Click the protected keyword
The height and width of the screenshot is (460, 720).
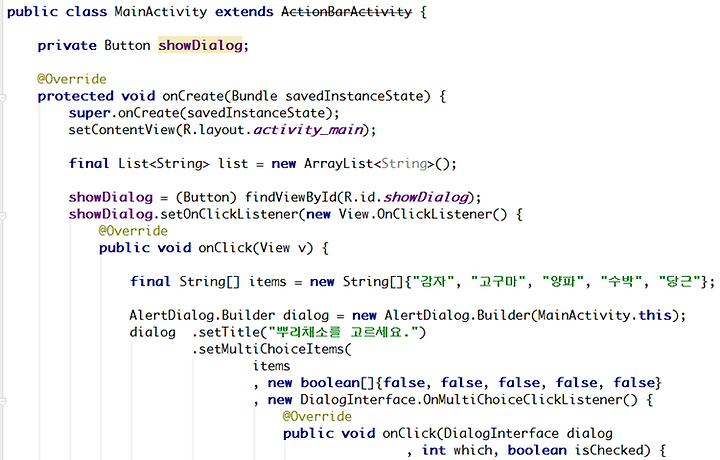pos(75,96)
